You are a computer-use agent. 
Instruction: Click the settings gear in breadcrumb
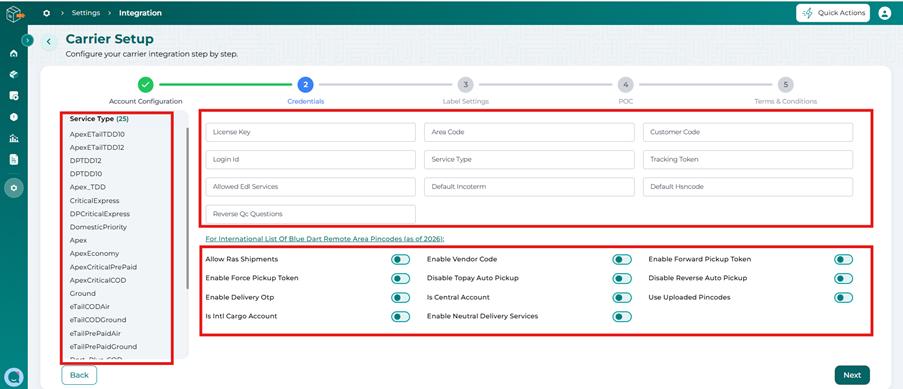click(x=47, y=13)
